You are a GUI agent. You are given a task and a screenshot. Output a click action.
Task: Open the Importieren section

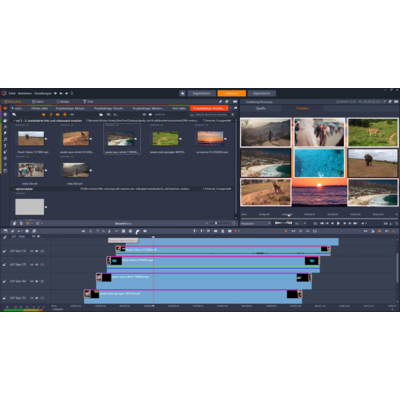202,93
